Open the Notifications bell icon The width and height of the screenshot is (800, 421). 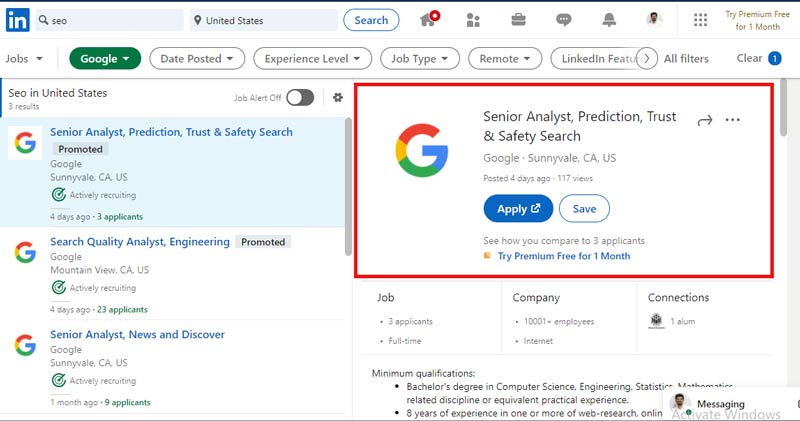609,20
